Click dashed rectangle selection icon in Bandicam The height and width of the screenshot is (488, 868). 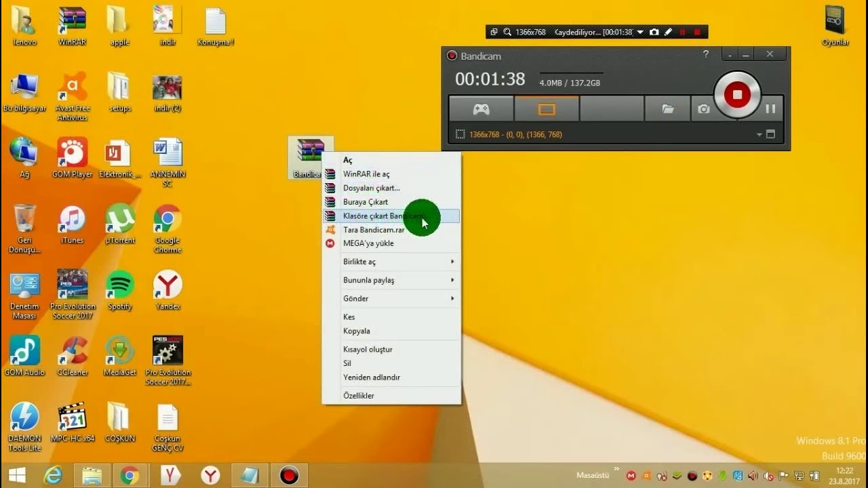[x=460, y=134]
